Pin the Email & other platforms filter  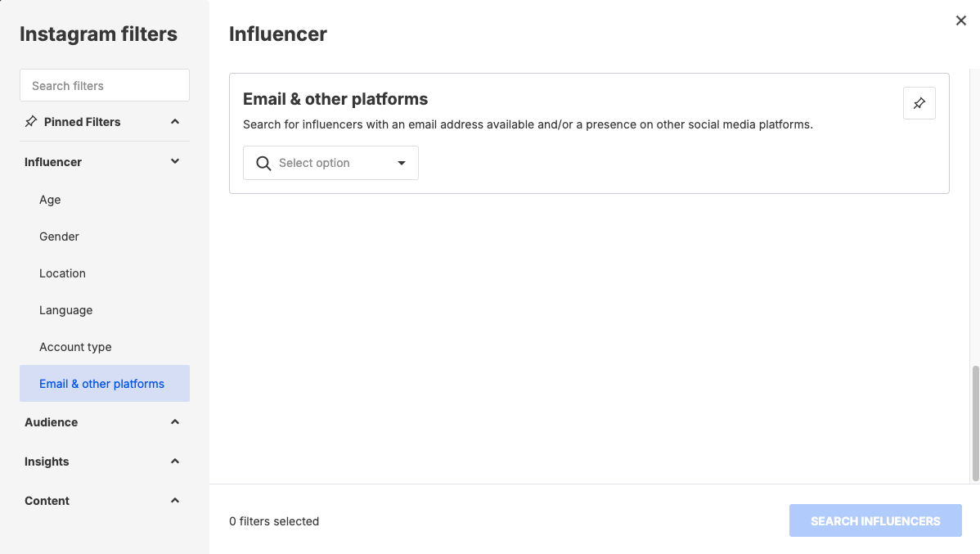(919, 104)
